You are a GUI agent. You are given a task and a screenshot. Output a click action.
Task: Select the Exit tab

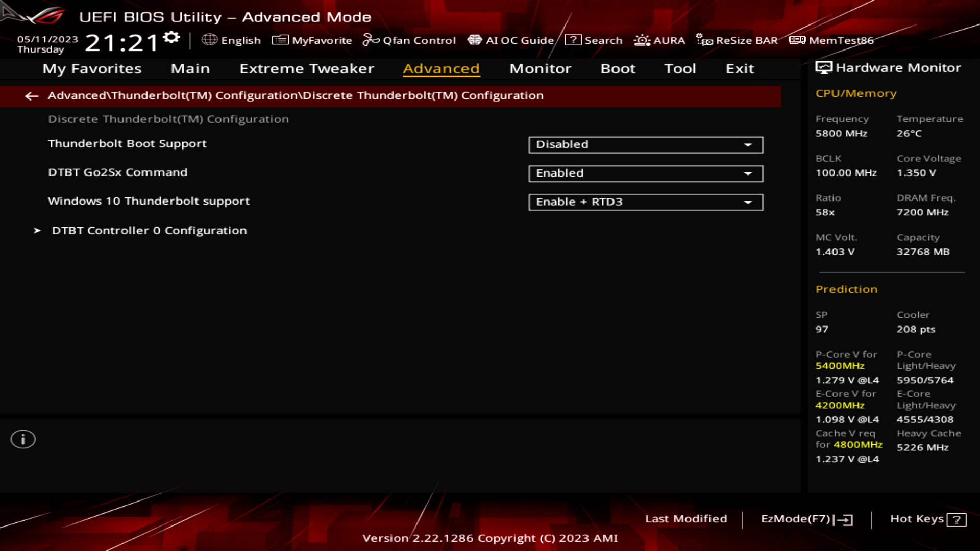[740, 68]
